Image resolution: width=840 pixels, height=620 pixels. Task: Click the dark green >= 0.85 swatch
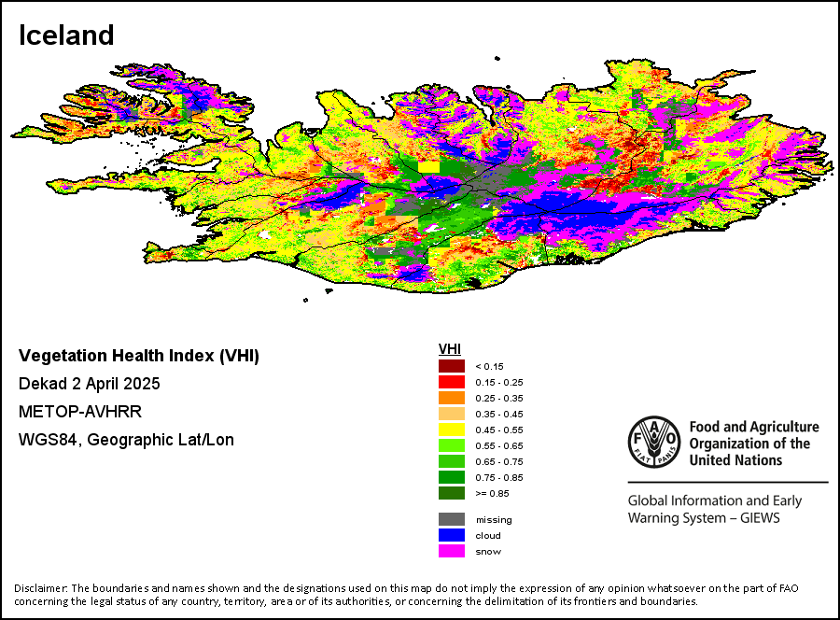(x=452, y=493)
